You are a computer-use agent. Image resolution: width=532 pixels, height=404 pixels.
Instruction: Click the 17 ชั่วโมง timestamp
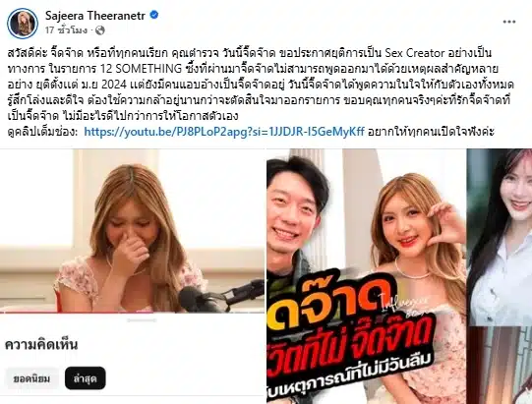point(66,30)
